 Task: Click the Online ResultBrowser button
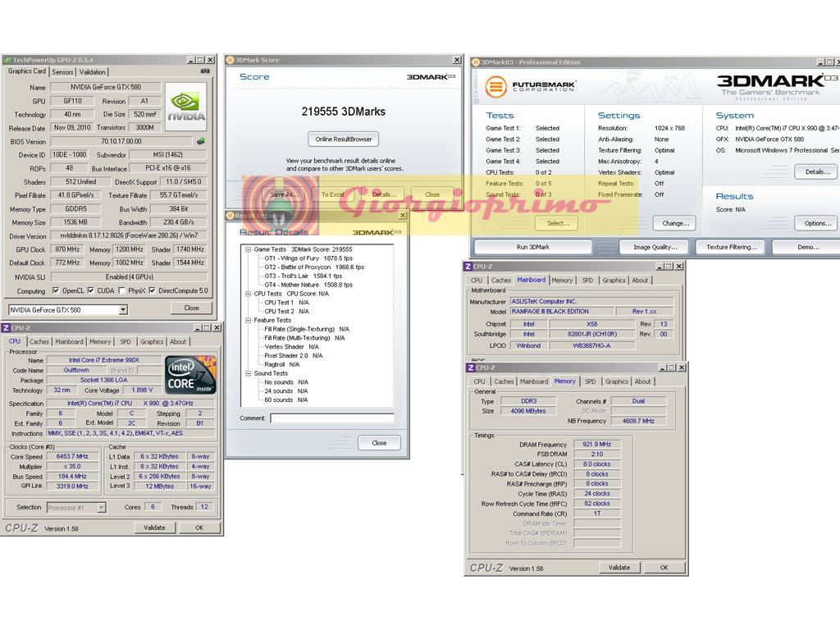click(x=344, y=139)
